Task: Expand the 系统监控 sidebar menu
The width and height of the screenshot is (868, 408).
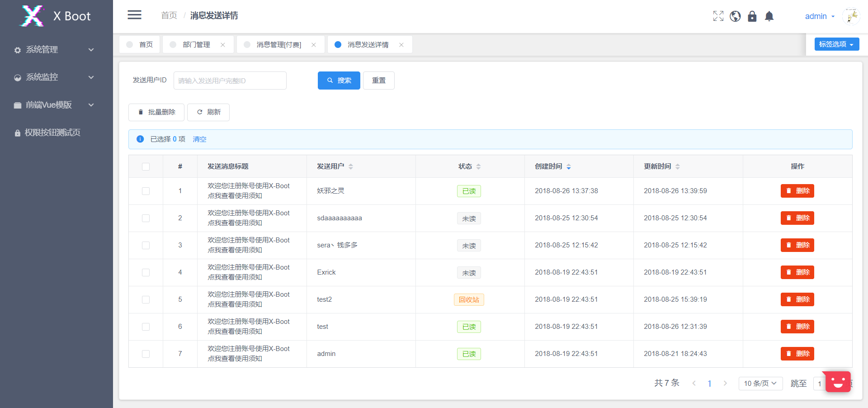Action: (57, 77)
